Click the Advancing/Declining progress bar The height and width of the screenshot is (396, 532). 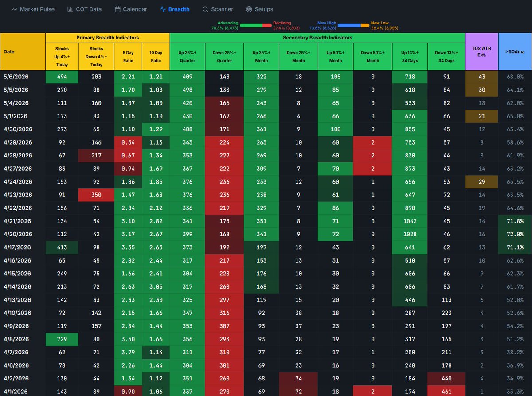coord(256,25)
